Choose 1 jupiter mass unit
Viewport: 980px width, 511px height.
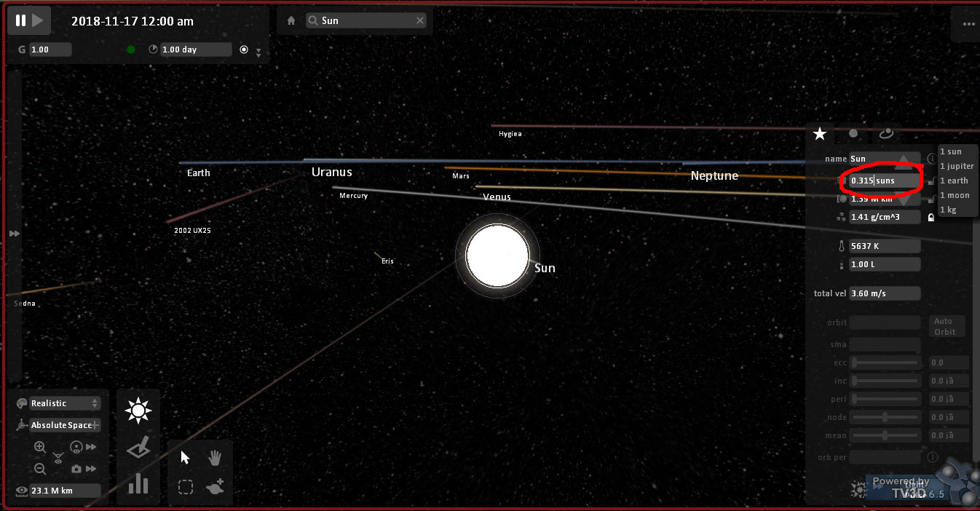(x=956, y=166)
